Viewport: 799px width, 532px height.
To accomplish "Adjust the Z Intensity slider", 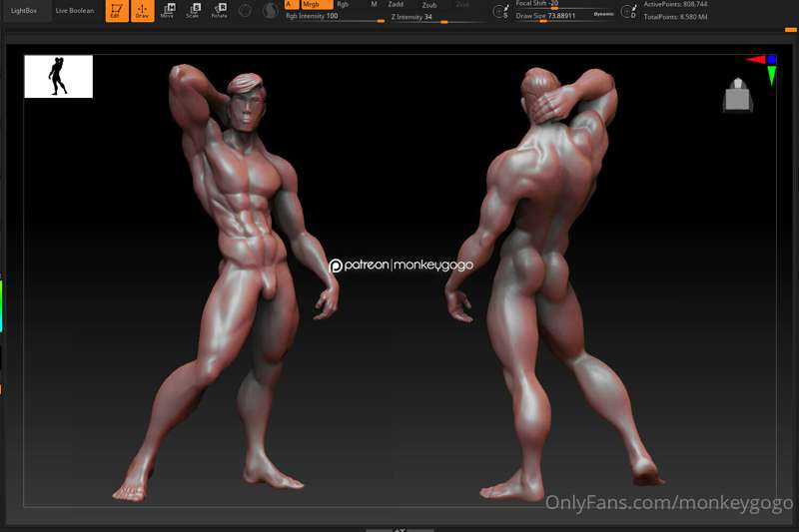I will pyautogui.click(x=436, y=17).
